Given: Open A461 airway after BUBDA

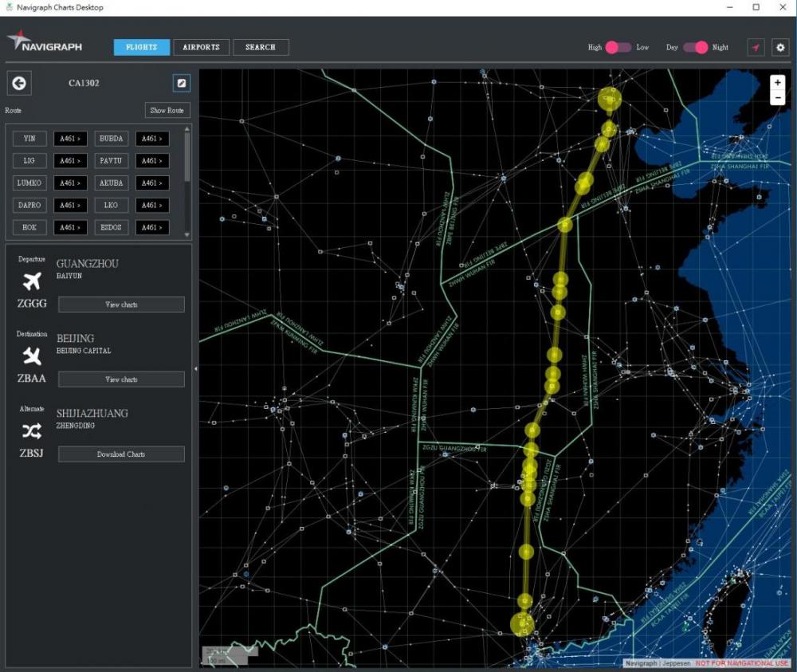Looking at the screenshot, I should [x=152, y=138].
